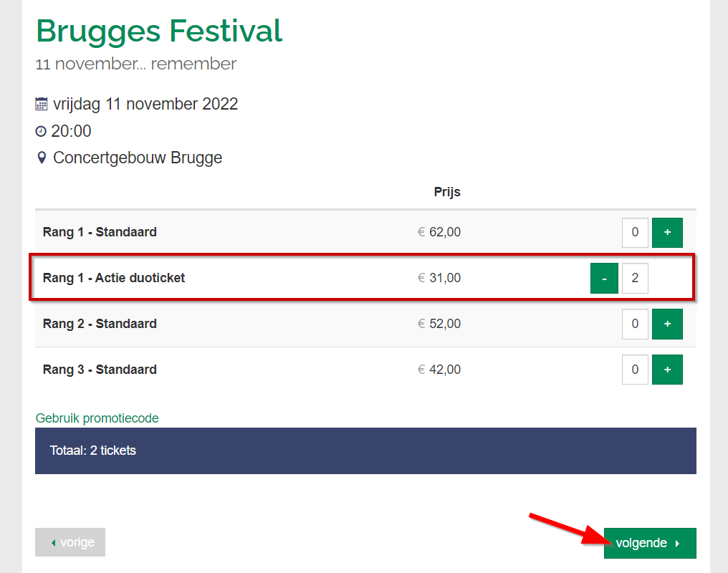Open the Gebruik promotiecode link
This screenshot has height=573, width=728.
(x=97, y=418)
